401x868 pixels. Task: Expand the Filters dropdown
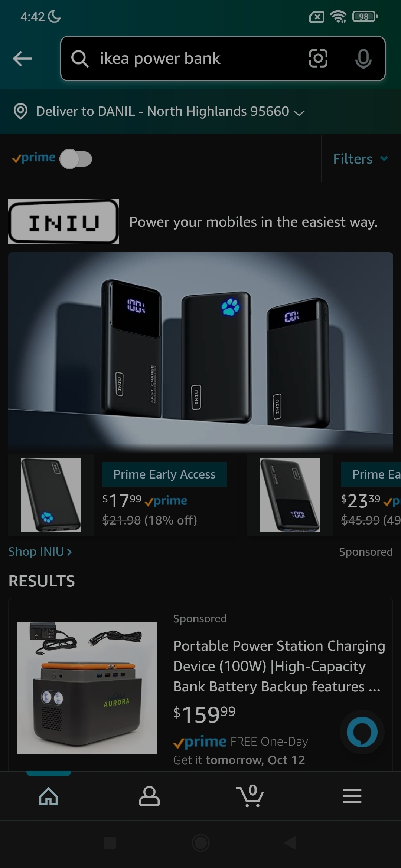361,159
